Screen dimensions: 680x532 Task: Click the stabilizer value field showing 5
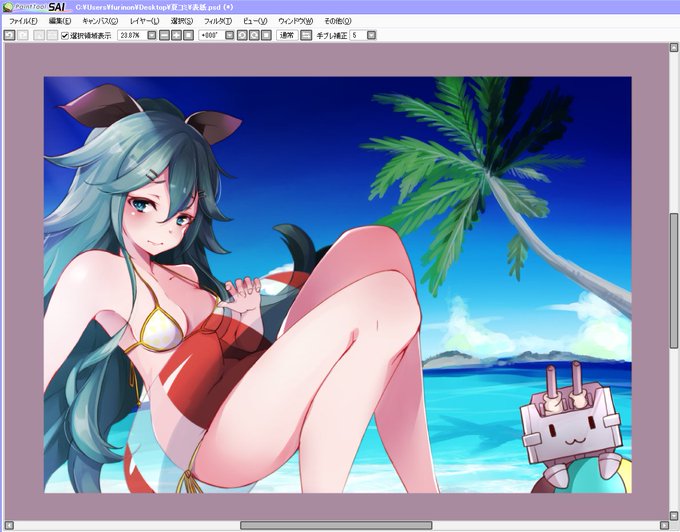click(x=358, y=36)
